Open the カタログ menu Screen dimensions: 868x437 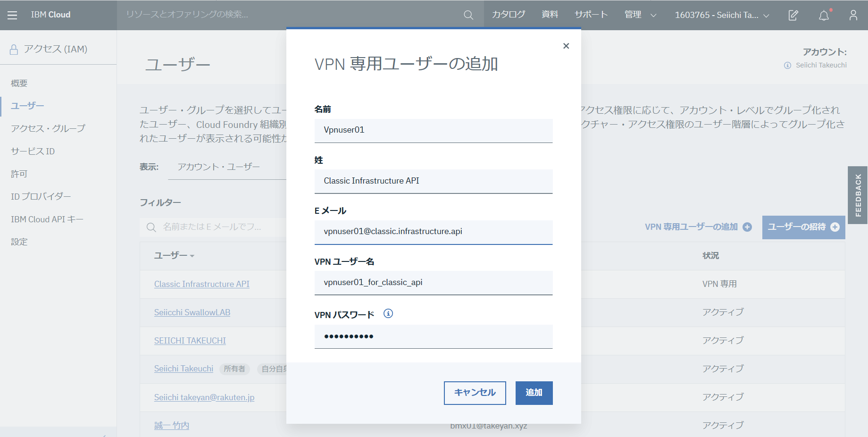[x=508, y=15]
